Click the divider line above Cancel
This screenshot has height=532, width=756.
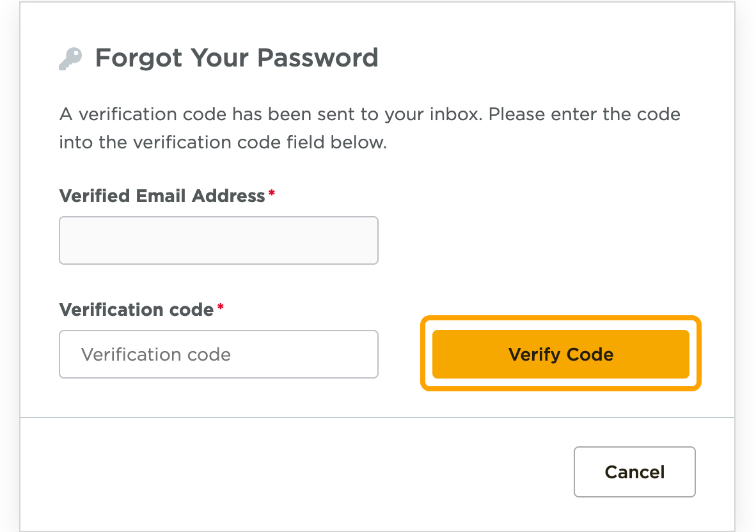(377, 418)
